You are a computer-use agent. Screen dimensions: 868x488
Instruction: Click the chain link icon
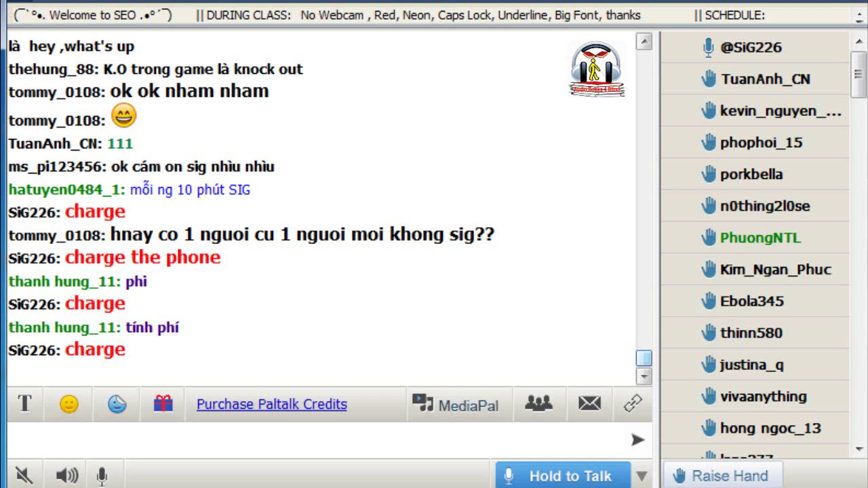click(x=633, y=403)
